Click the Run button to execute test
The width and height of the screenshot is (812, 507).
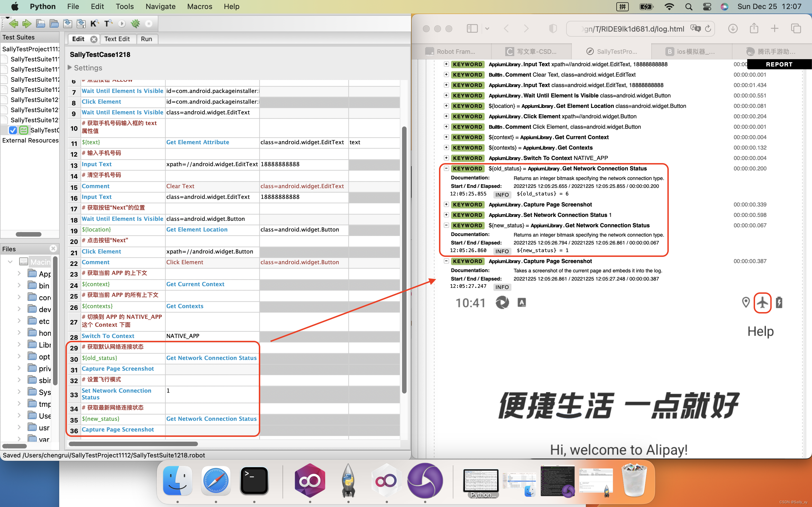point(146,39)
